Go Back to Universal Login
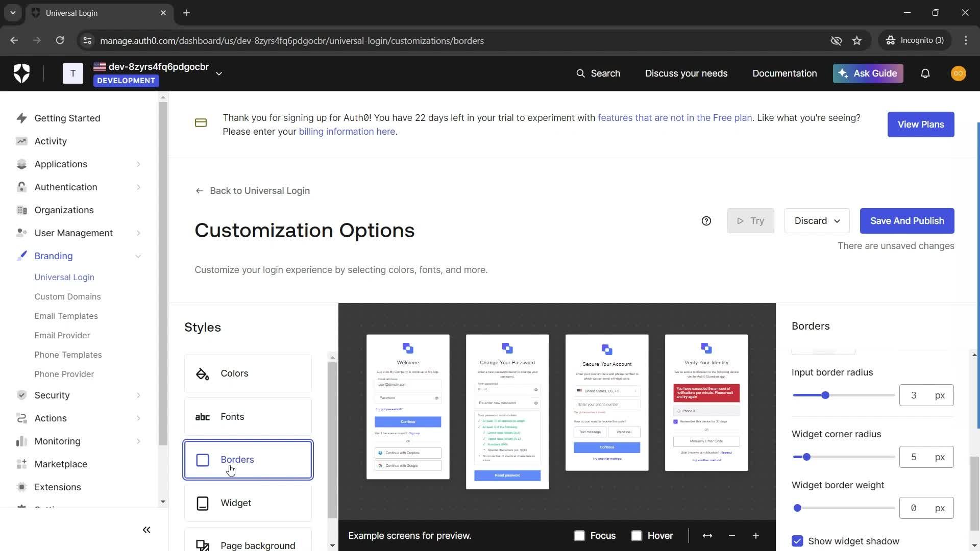The height and width of the screenshot is (551, 980). click(x=253, y=191)
